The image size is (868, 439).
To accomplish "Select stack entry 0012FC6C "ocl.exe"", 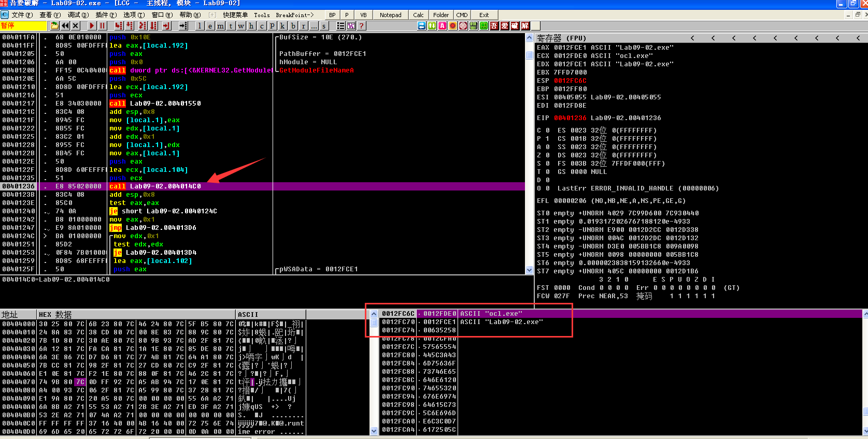I will pos(622,313).
